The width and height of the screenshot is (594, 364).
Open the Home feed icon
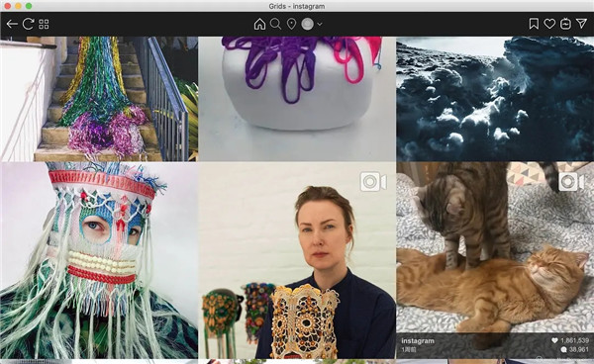coord(259,24)
